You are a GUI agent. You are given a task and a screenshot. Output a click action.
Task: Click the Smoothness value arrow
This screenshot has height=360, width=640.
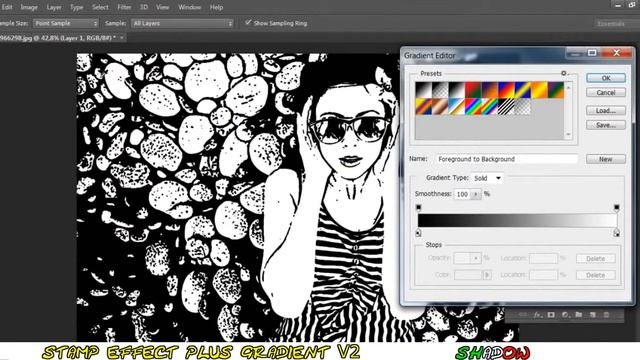point(476,194)
